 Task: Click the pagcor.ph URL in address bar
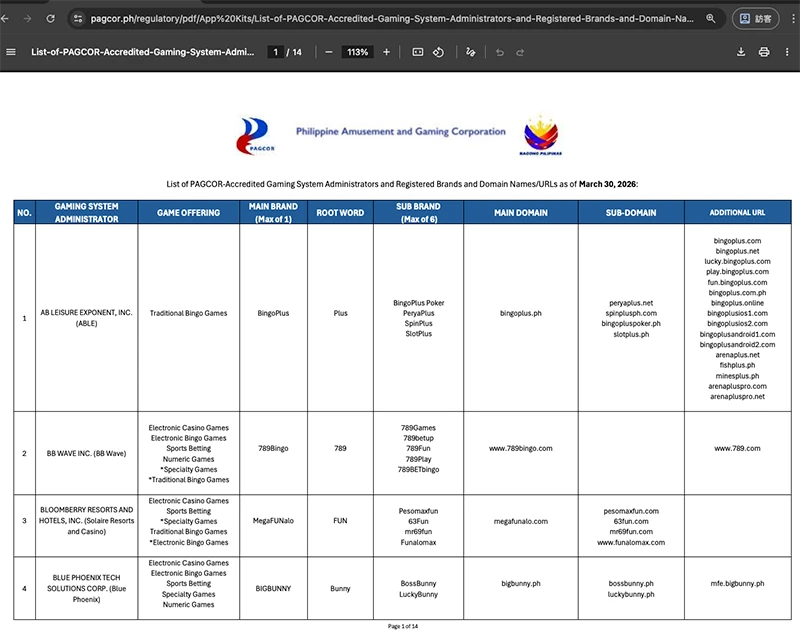392,19
